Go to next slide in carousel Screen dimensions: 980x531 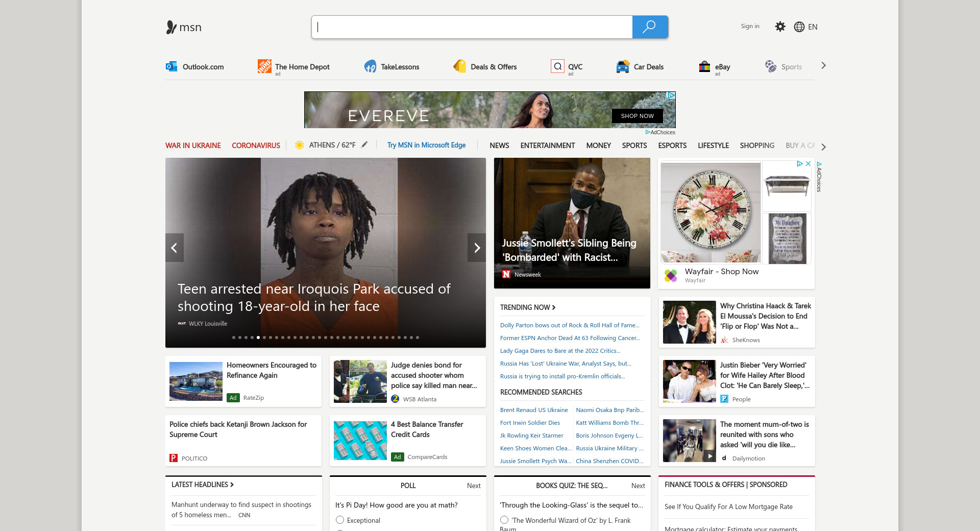click(477, 248)
